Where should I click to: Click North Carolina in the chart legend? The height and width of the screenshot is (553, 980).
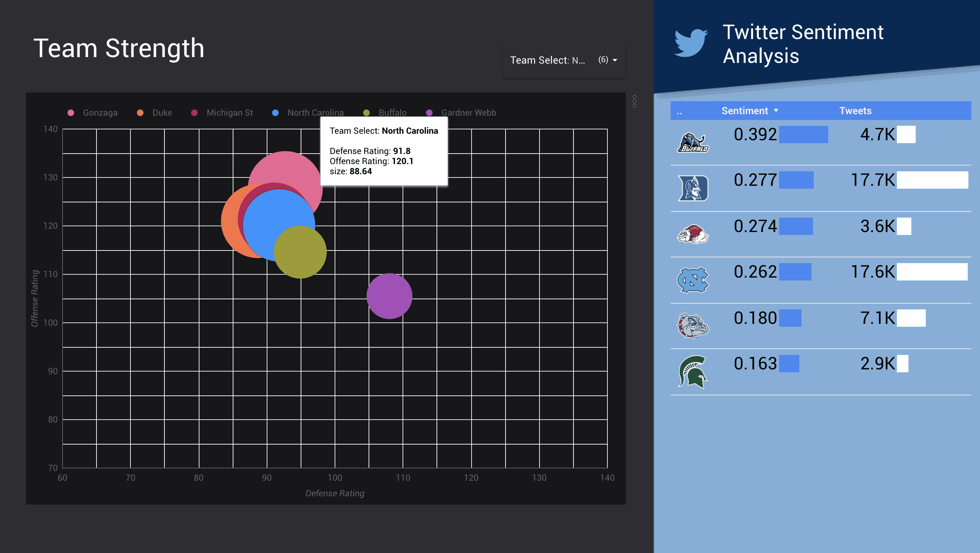pos(308,113)
